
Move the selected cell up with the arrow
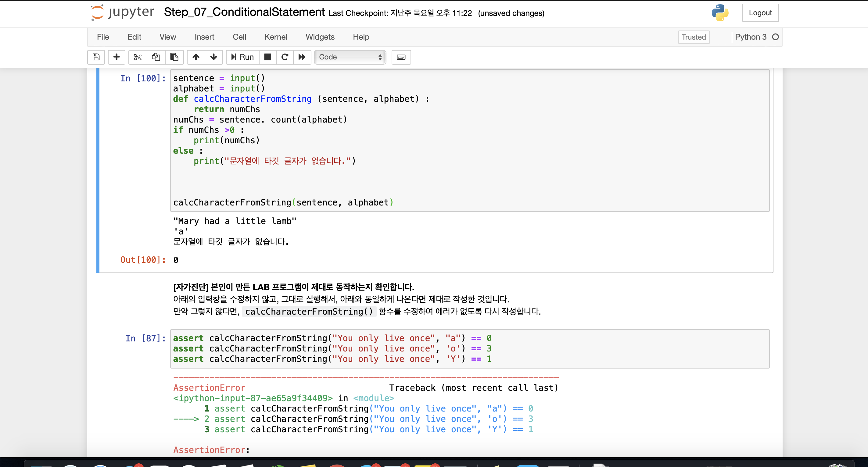pos(196,57)
